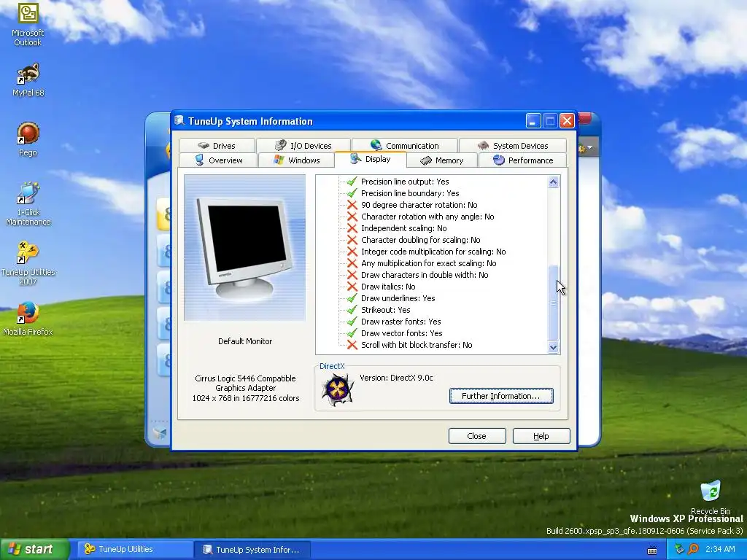Click the monitor preview image
Screen dimensions: 747x560
coord(245,248)
